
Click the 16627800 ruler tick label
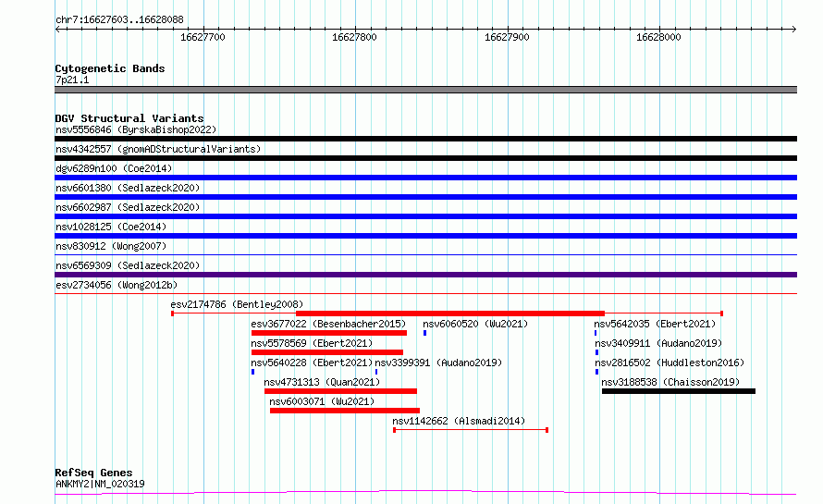point(354,37)
